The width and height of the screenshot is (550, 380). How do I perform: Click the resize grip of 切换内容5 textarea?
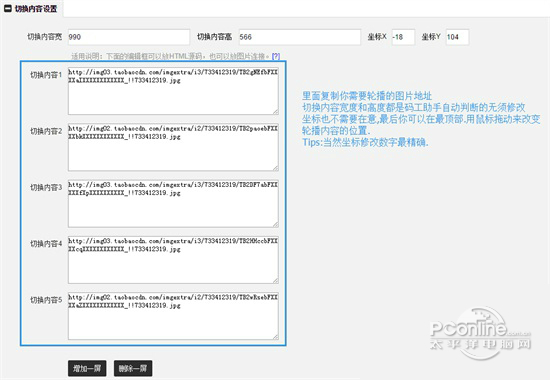[276, 336]
